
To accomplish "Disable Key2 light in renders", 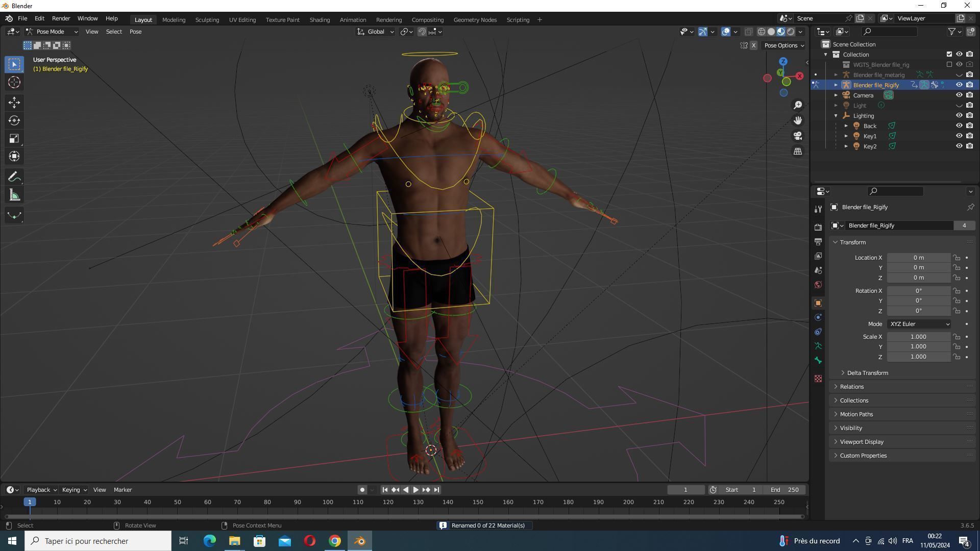I will [969, 146].
